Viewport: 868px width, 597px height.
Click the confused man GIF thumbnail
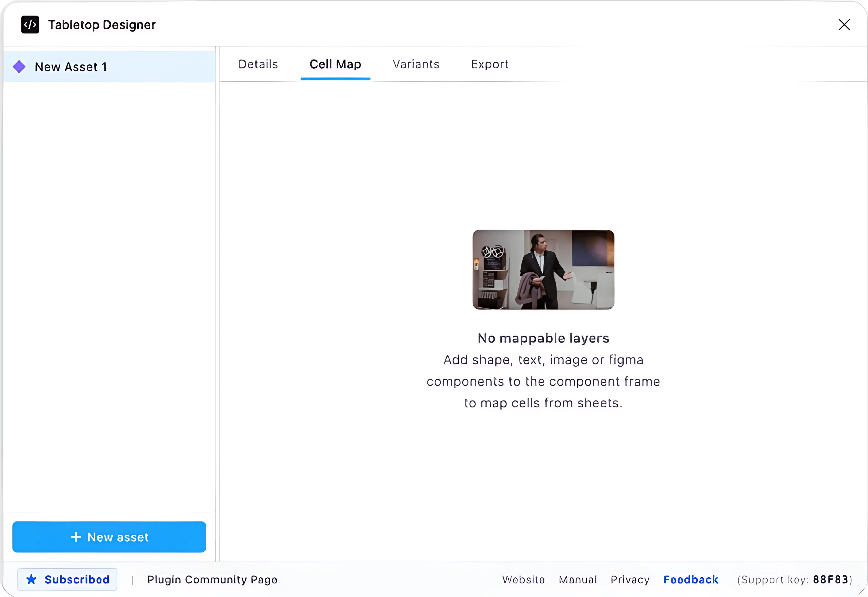tap(543, 270)
